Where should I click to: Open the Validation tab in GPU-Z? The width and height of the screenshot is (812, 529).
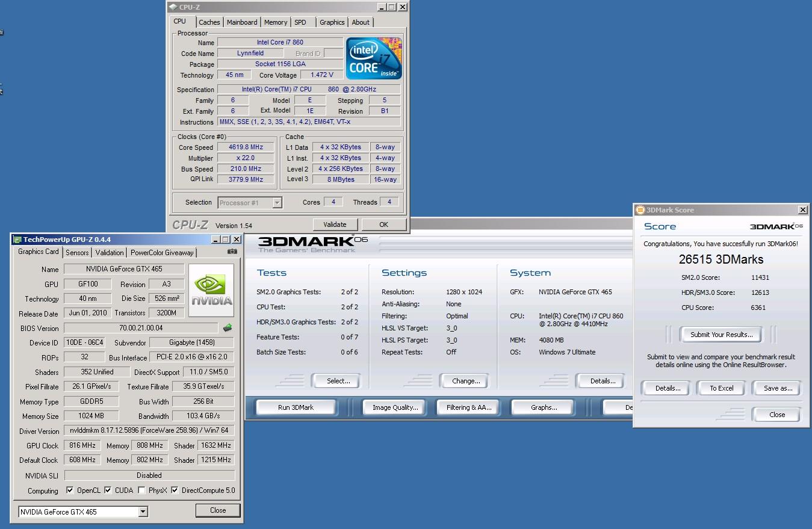(x=110, y=253)
